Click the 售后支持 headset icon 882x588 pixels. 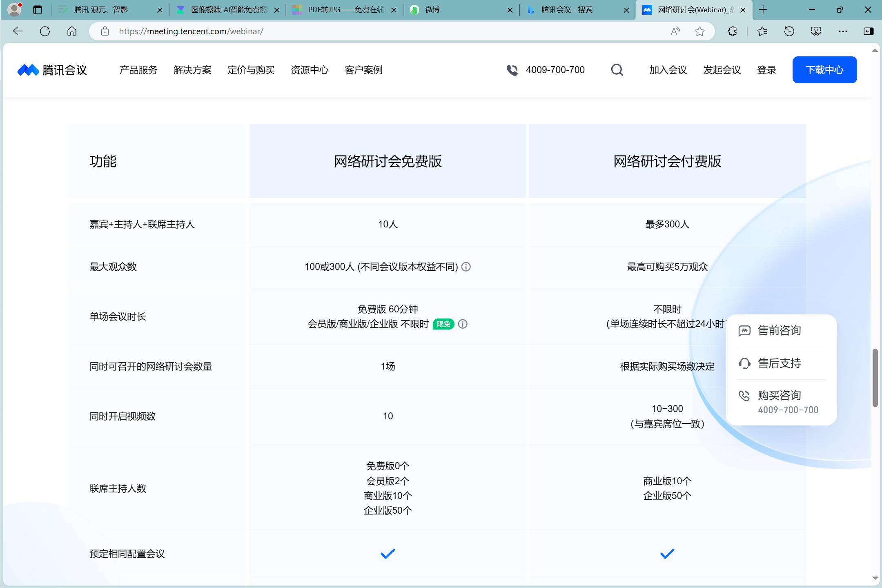pyautogui.click(x=744, y=363)
